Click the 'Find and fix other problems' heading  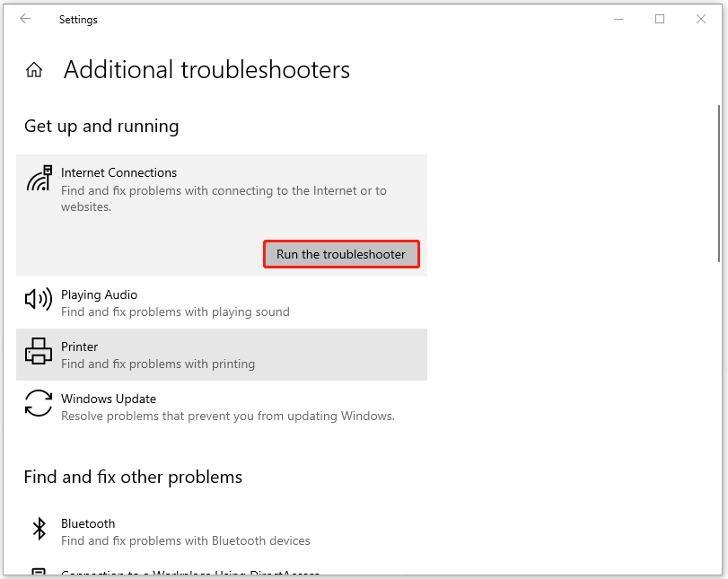[x=133, y=478]
